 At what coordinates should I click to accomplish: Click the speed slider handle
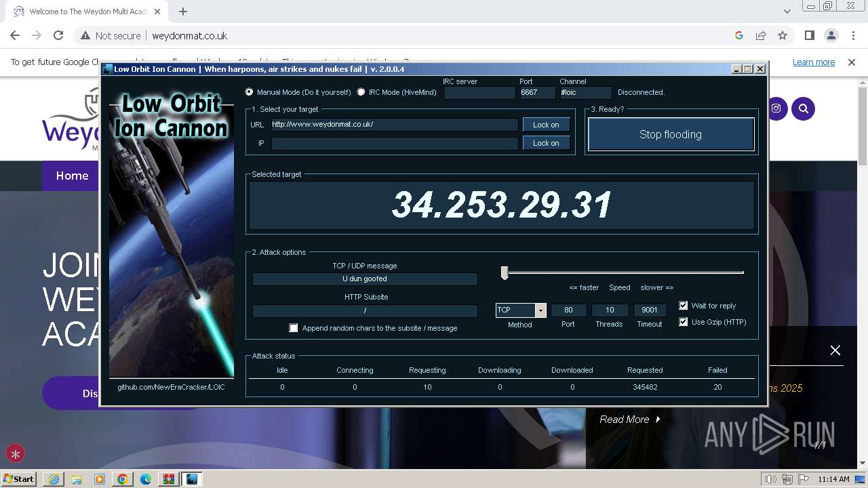pos(505,272)
